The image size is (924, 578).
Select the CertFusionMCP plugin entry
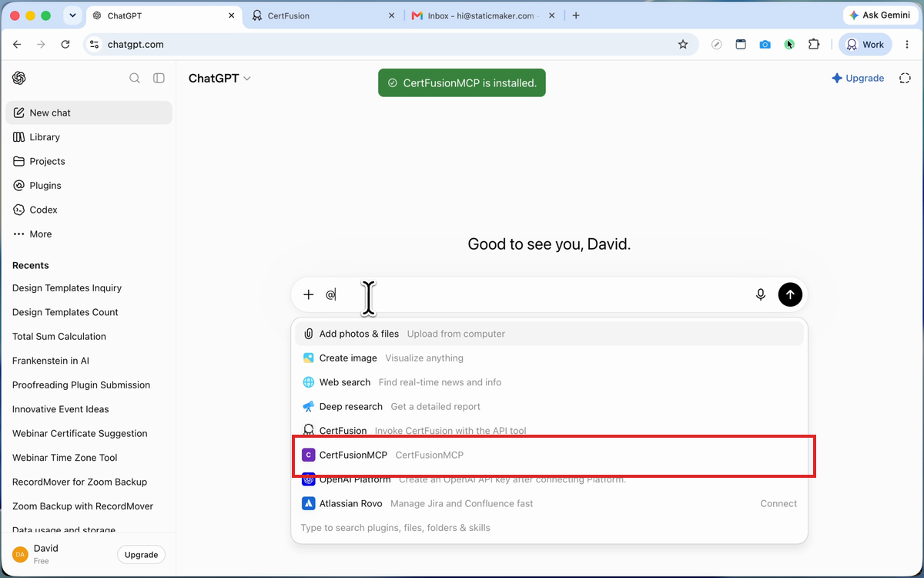pos(550,455)
